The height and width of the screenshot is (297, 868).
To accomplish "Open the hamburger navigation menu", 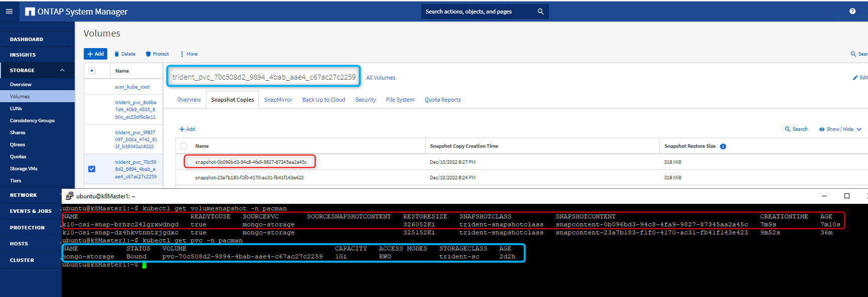I will click(x=9, y=11).
